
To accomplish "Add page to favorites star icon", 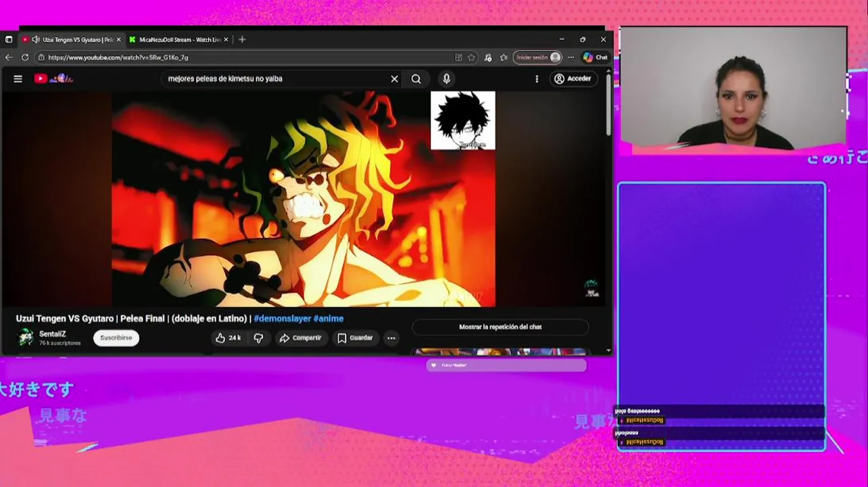I will (471, 57).
